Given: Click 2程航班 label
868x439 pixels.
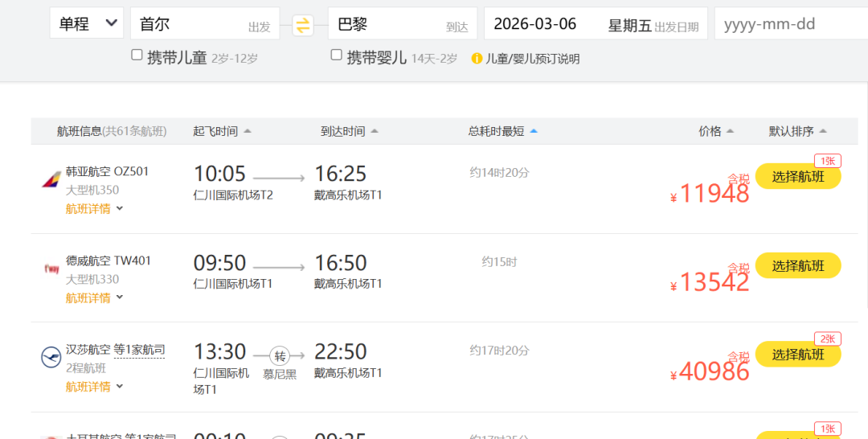Looking at the screenshot, I should [x=86, y=368].
